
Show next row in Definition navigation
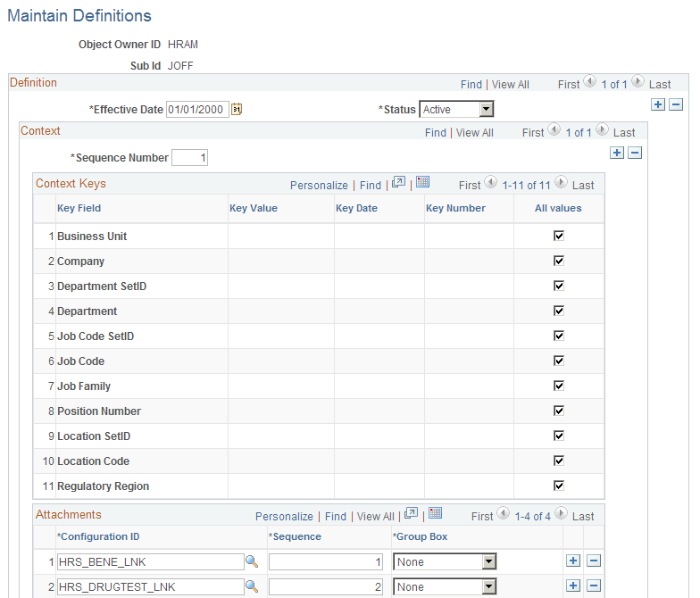point(637,82)
